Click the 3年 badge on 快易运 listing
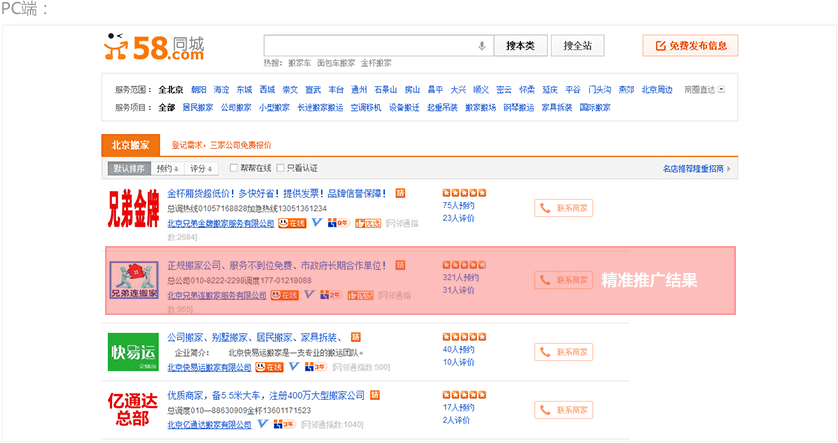Image resolution: width=838 pixels, height=443 pixels. pos(315,367)
